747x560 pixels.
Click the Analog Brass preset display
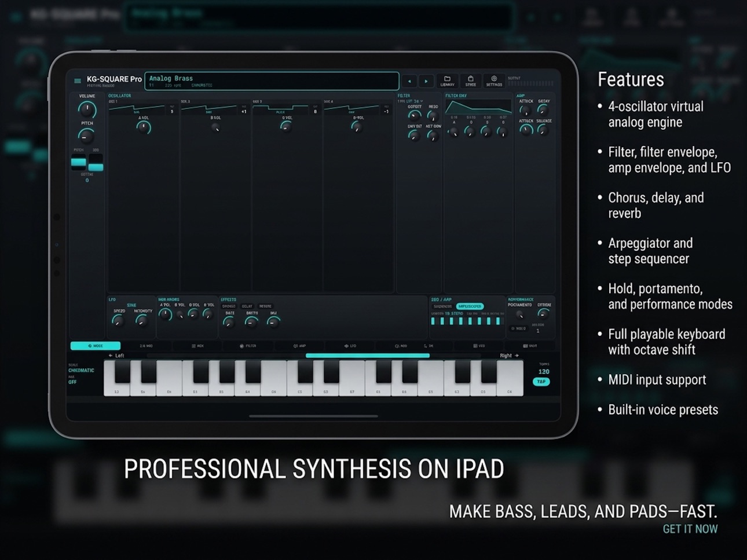(272, 80)
